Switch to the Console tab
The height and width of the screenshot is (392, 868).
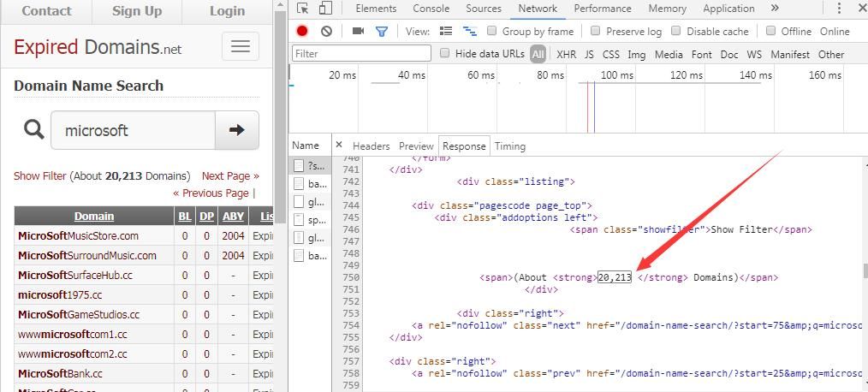pos(431,9)
